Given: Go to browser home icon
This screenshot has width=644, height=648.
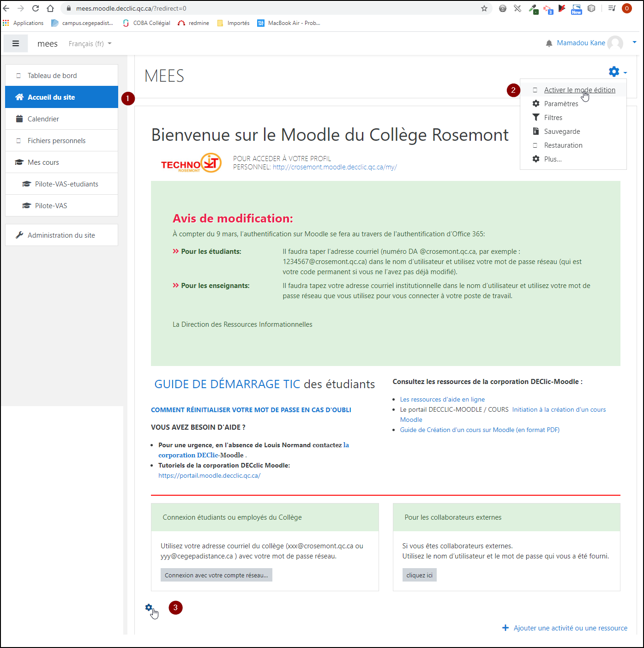Looking at the screenshot, I should [50, 8].
